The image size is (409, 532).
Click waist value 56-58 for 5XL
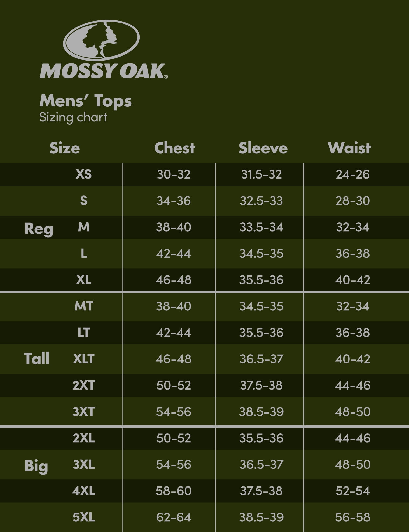353,517
